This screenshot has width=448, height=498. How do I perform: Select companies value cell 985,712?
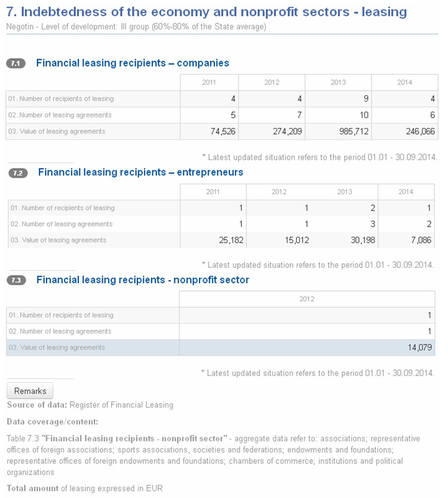(338, 132)
